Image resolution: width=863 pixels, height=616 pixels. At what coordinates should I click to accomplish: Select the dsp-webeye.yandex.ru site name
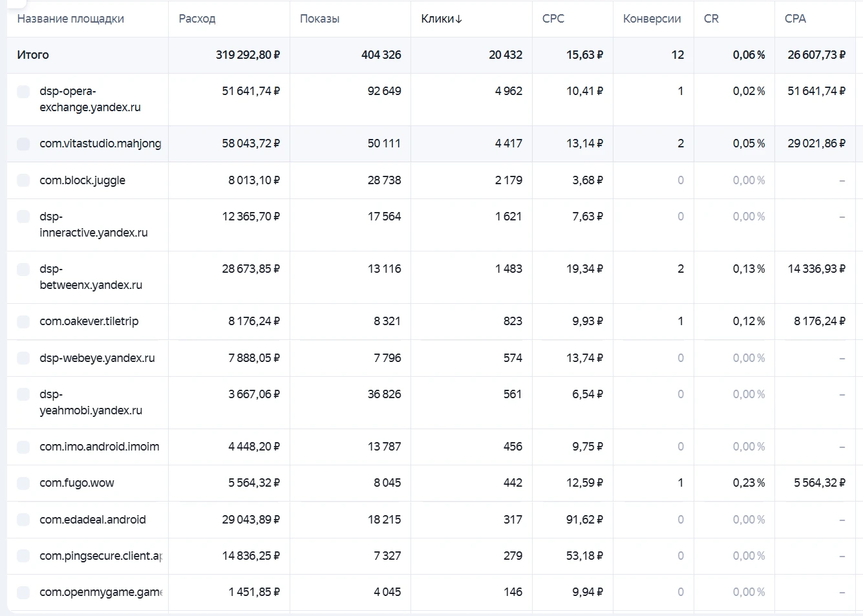coord(97,358)
